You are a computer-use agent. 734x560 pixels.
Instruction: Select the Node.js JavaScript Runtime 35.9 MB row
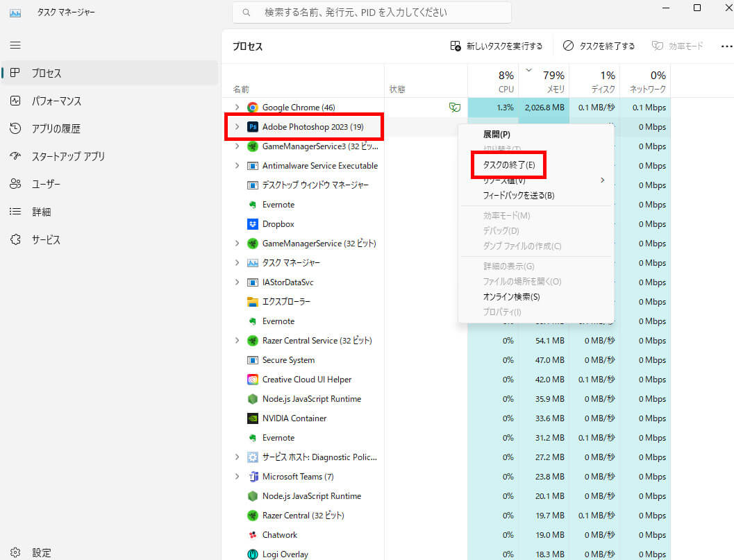point(447,399)
